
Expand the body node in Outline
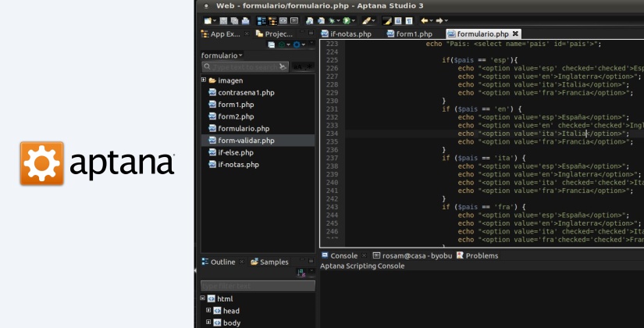[208, 322]
